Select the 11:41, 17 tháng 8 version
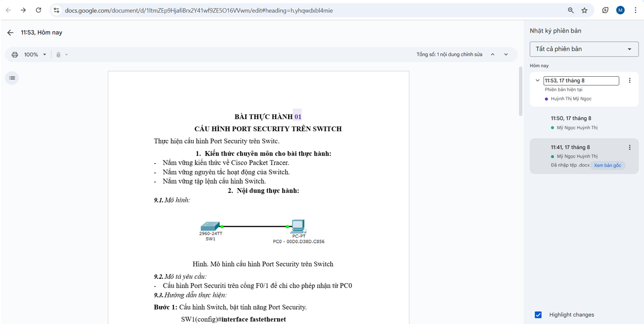The width and height of the screenshot is (644, 324). 571,147
